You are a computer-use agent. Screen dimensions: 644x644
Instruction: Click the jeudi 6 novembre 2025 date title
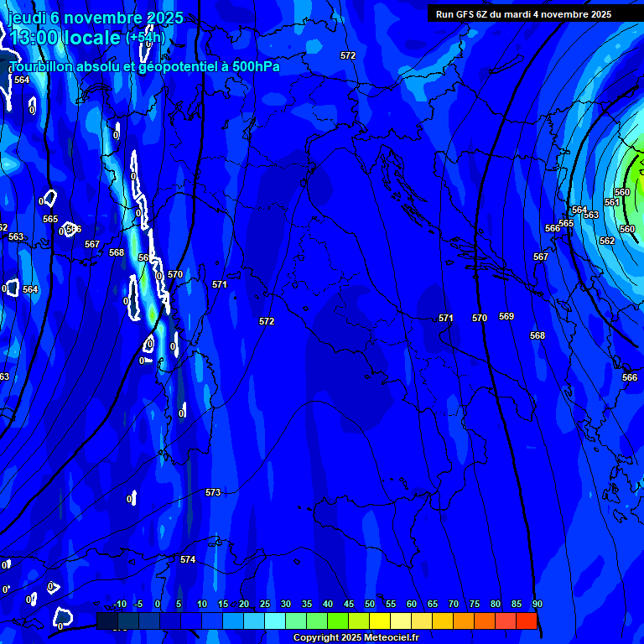[94, 18]
